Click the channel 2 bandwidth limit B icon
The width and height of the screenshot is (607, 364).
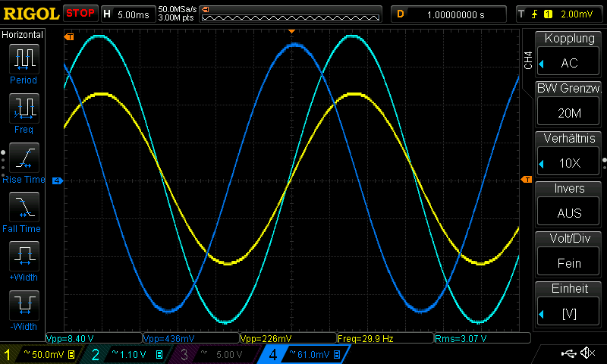tap(159, 354)
